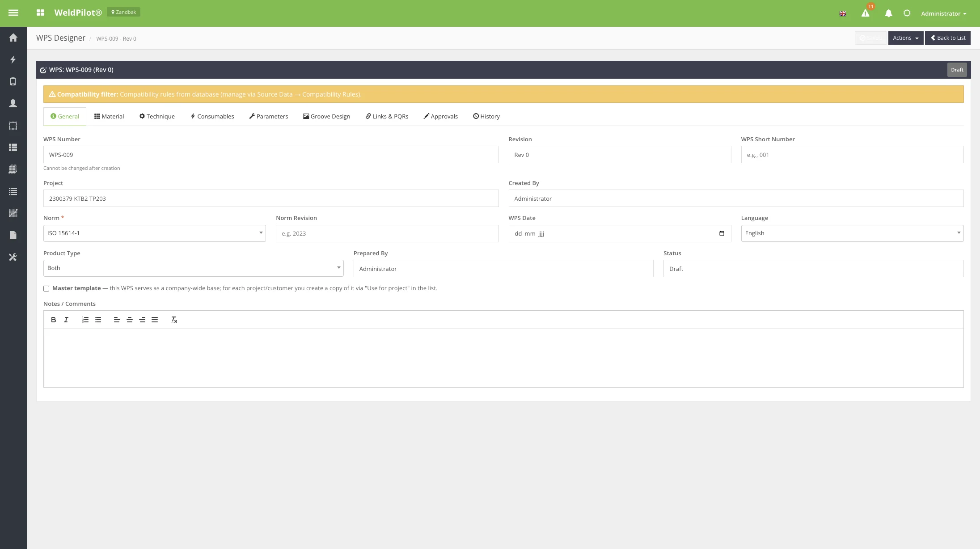Open the Parameters tab

(x=268, y=117)
